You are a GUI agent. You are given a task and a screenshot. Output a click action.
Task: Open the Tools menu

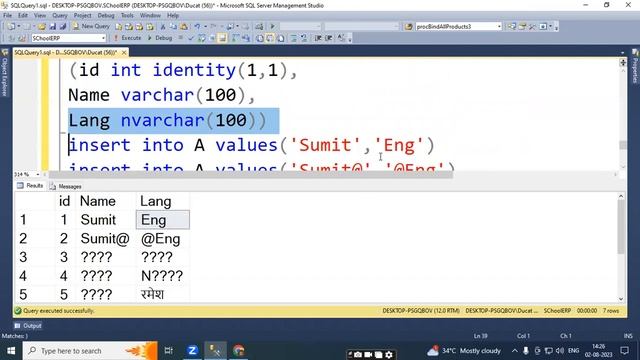coord(127,16)
